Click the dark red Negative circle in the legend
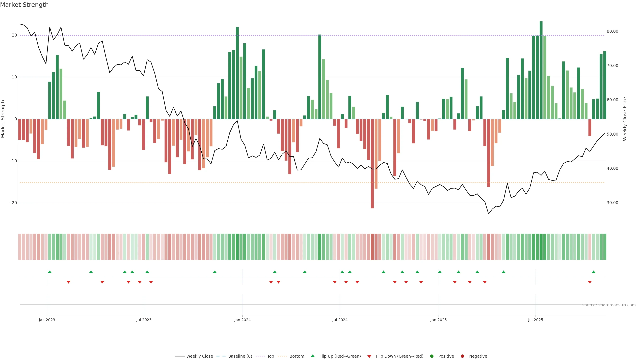The width and height of the screenshot is (644, 362). tap(462, 356)
